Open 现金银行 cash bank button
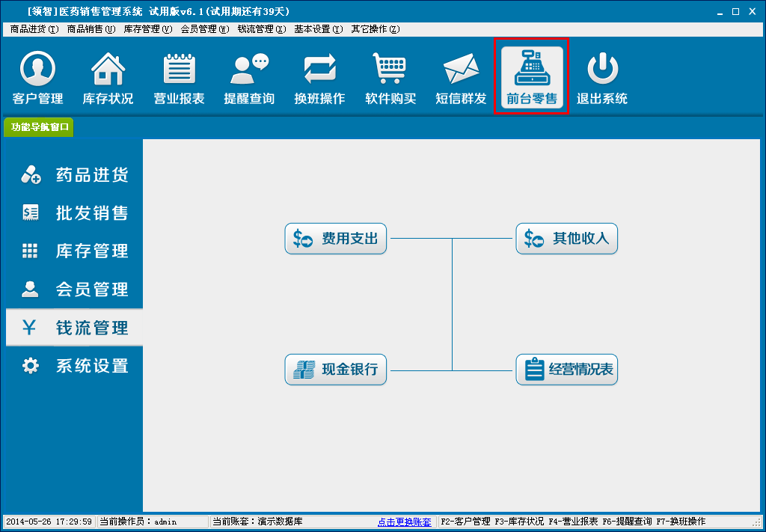 (x=335, y=370)
